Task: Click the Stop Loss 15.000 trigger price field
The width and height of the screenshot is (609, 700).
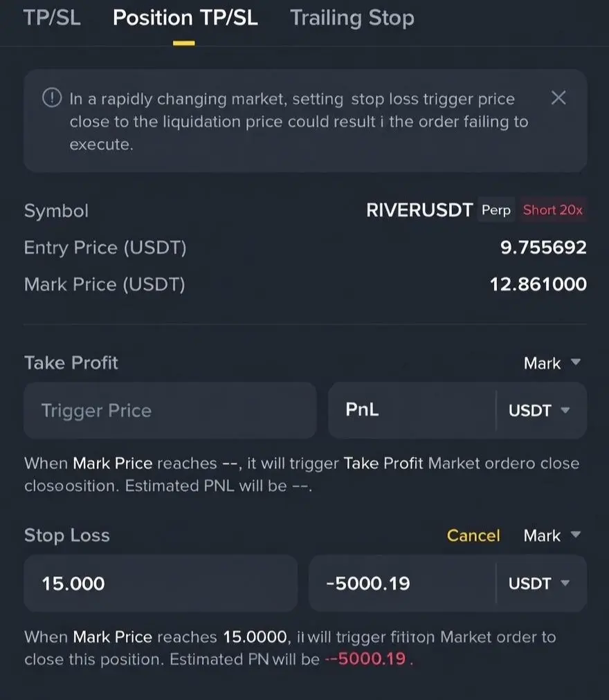Action: point(161,583)
